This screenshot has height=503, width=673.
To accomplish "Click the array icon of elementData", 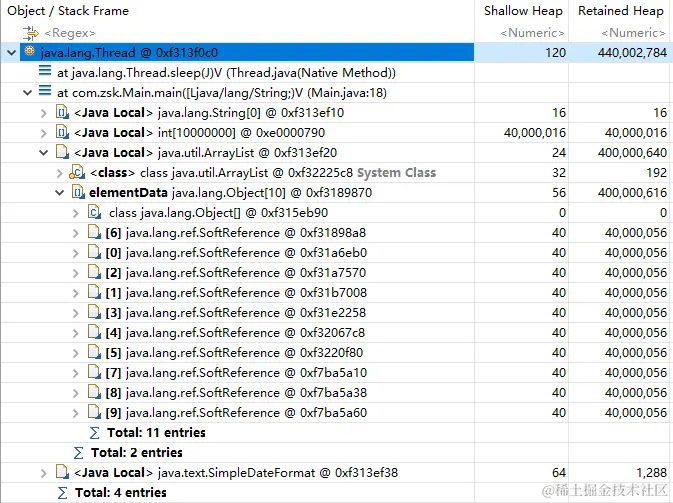I will point(78,192).
